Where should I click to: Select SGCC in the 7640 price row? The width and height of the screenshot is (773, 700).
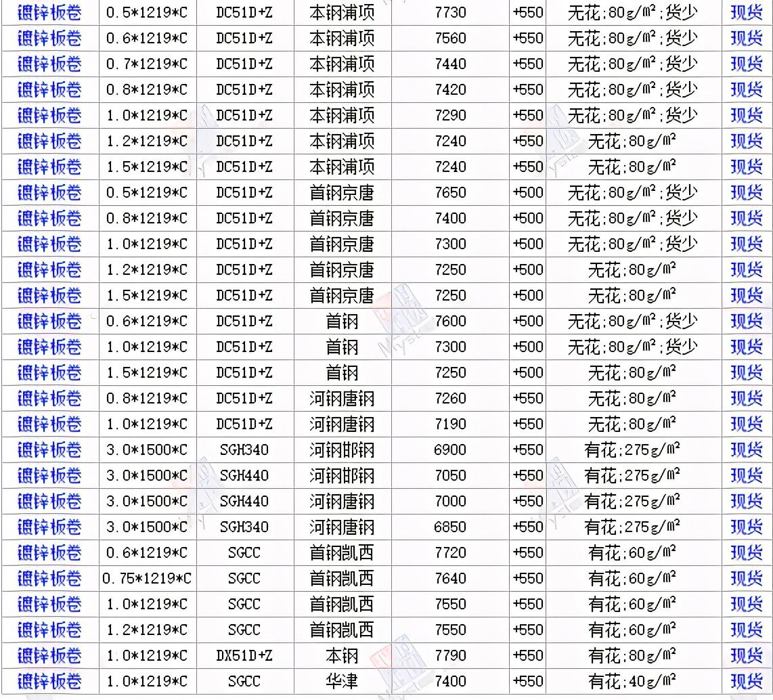(x=244, y=578)
